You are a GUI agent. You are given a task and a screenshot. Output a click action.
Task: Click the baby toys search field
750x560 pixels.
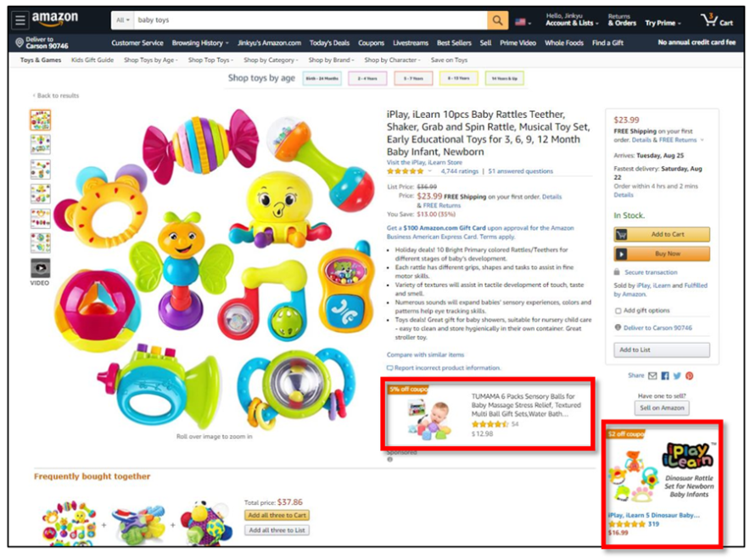click(311, 20)
